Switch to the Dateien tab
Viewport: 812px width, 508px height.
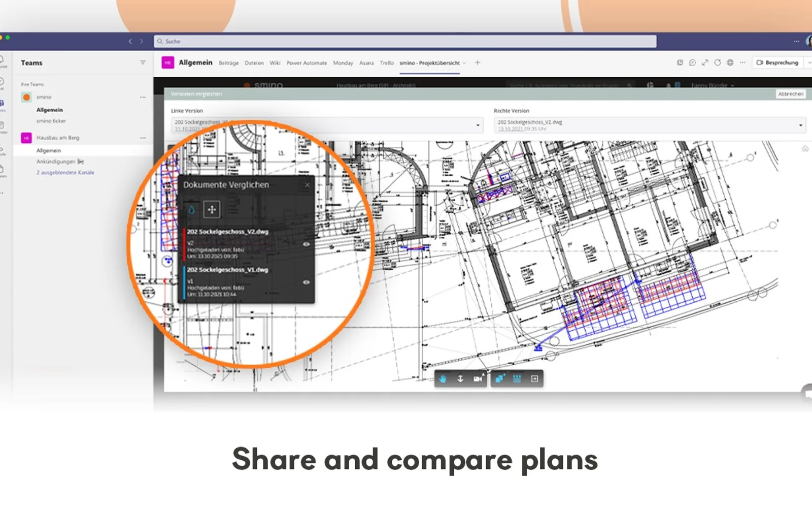click(254, 63)
